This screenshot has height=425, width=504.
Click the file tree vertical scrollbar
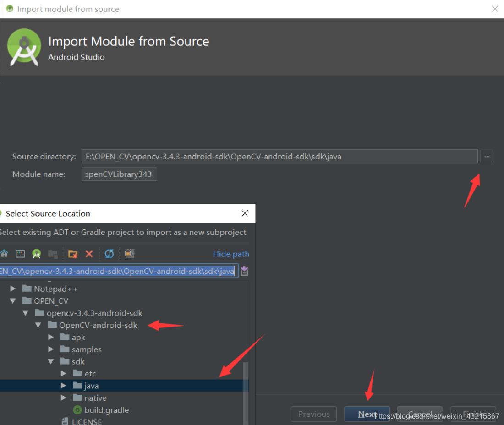(x=246, y=392)
